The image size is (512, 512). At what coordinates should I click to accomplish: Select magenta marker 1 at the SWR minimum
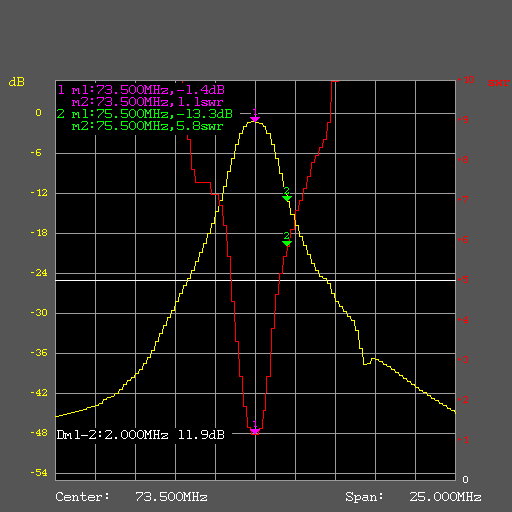coord(255,428)
